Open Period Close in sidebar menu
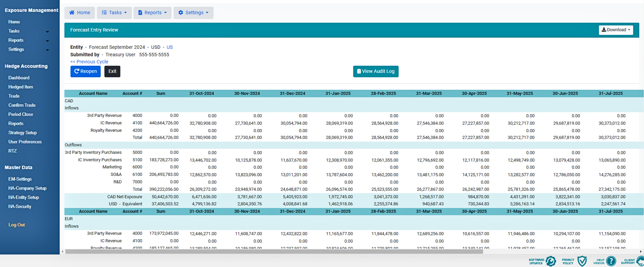This screenshot has height=267, width=644. pos(20,114)
